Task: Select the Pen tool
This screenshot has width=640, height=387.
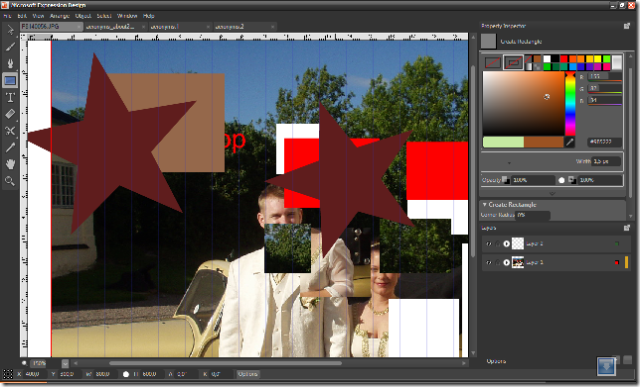Action: click(x=10, y=63)
